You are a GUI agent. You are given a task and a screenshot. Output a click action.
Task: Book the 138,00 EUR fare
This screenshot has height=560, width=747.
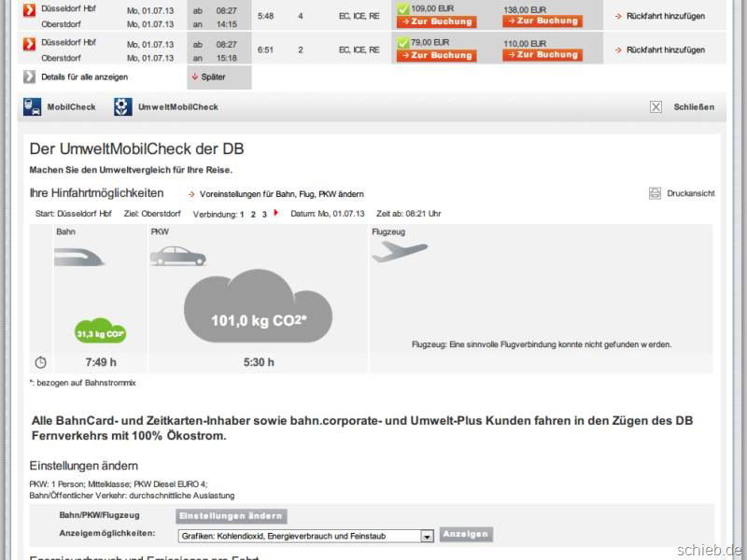[543, 21]
